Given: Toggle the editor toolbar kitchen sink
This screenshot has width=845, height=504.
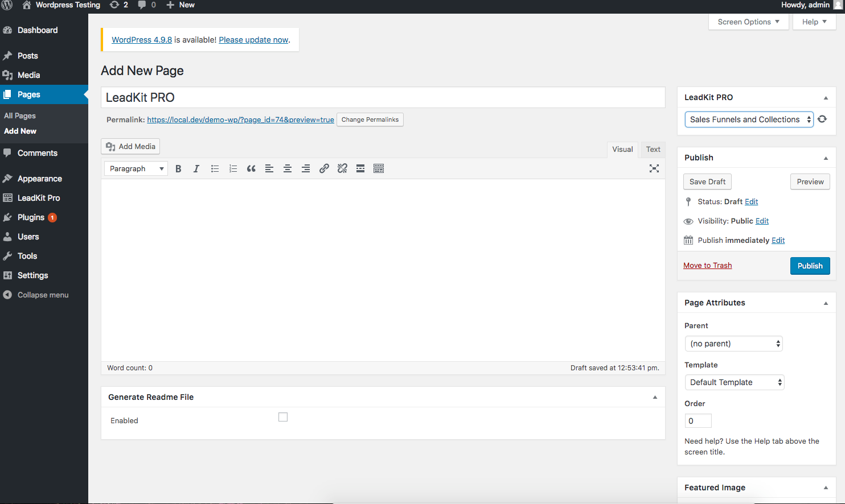Looking at the screenshot, I should pos(379,168).
